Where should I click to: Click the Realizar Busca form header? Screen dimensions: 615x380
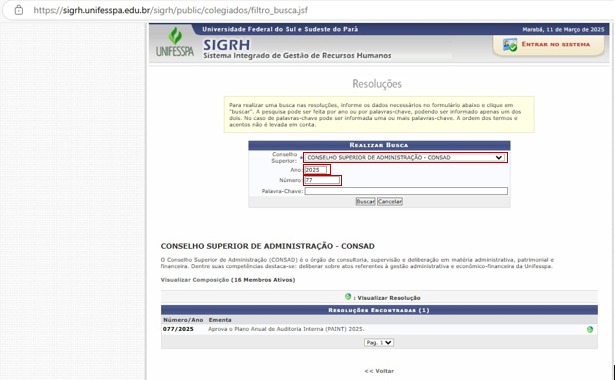(x=379, y=145)
